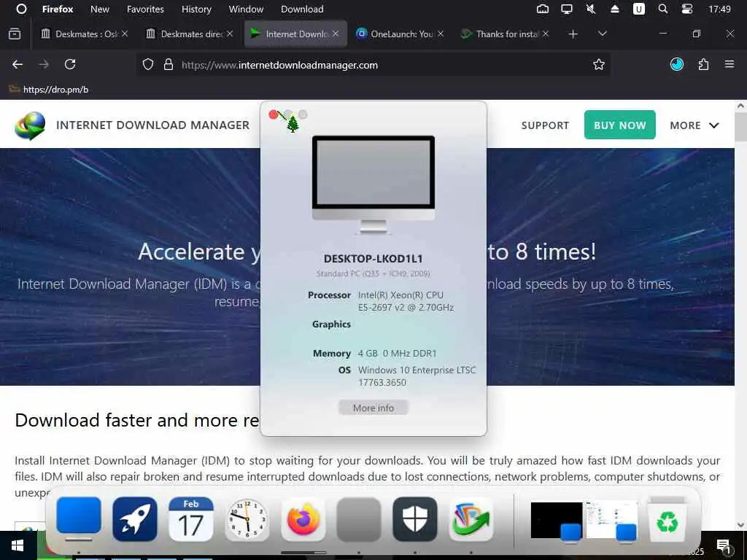Screen dimensions: 747x560
Task: Click the circle logo in the top-left menu bar
Action: pos(21,9)
